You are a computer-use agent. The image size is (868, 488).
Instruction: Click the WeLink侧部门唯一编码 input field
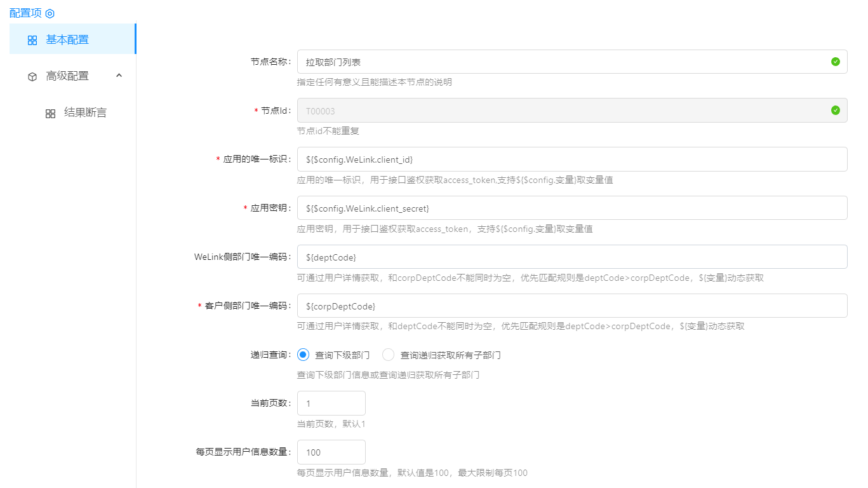pos(571,257)
